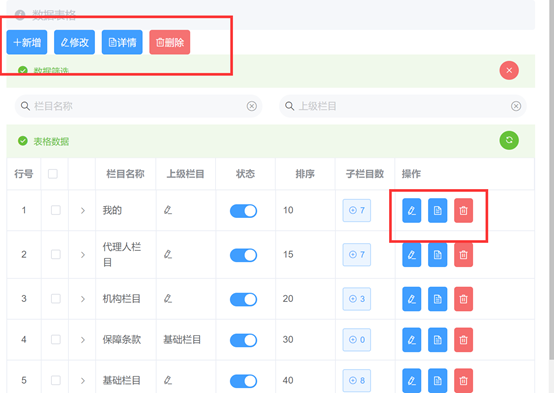554x393 pixels.
Task: Open sub-column count 3 for 机构栏目
Action: [356, 299]
